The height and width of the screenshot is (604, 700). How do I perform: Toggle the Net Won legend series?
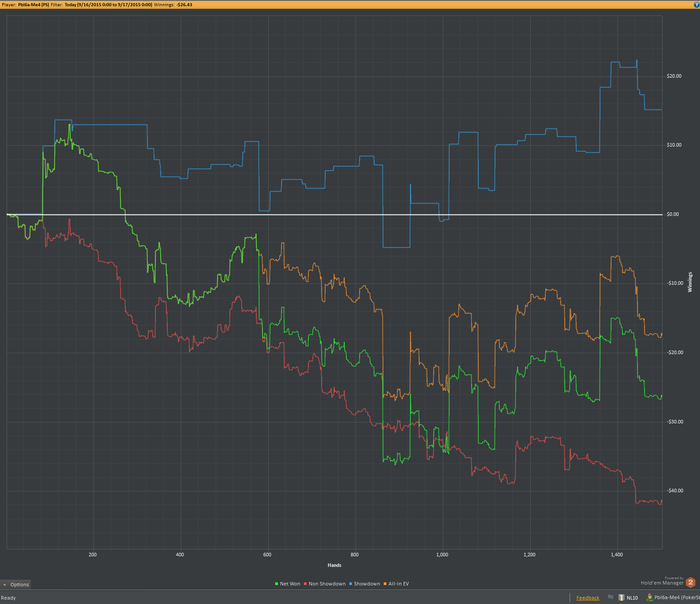(288, 584)
